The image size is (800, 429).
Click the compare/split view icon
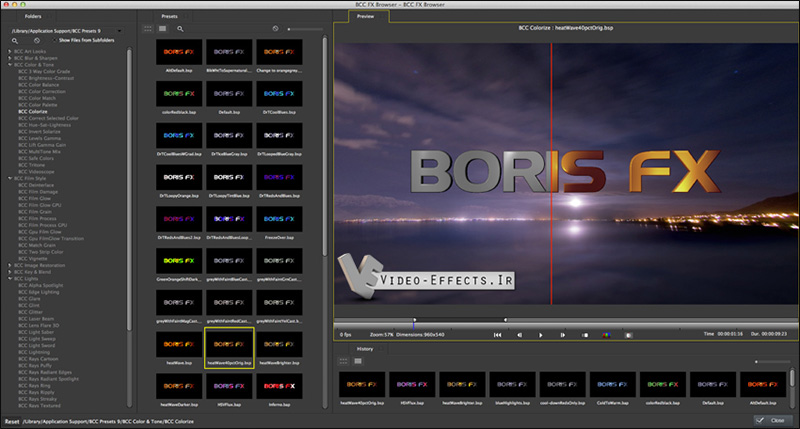629,335
